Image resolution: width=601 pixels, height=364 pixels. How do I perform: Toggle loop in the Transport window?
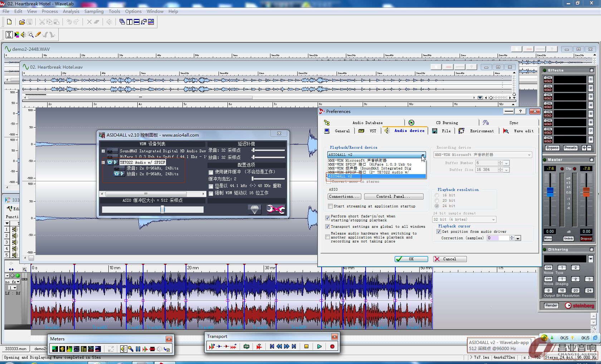(246, 346)
